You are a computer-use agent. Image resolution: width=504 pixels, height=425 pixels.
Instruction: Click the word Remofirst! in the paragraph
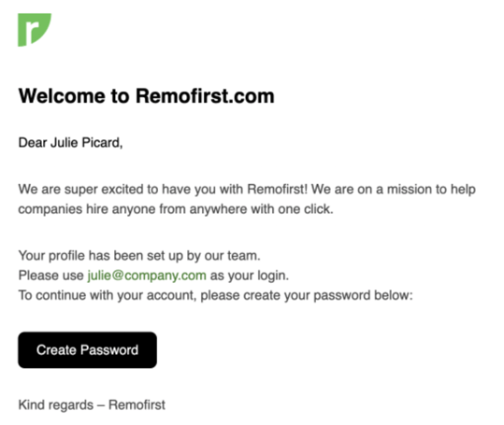(278, 190)
